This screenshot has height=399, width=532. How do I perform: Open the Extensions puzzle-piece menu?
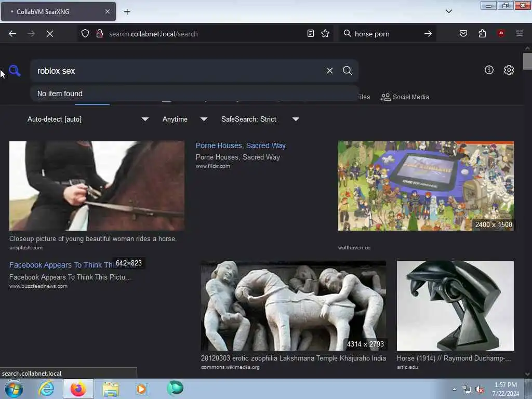(482, 33)
